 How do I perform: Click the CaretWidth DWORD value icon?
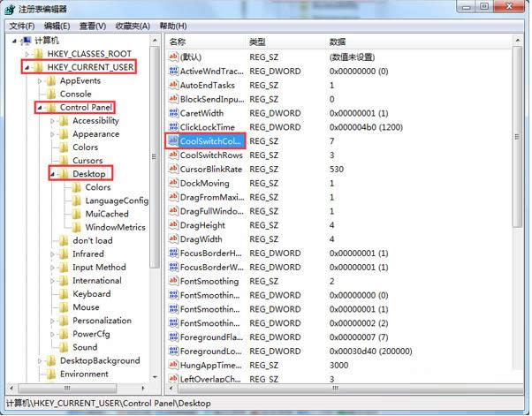click(x=173, y=113)
